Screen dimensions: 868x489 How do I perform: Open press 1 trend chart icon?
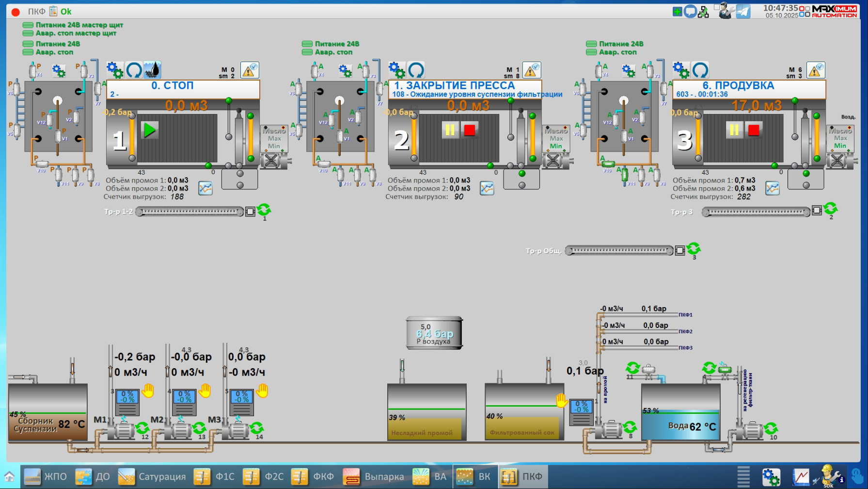pyautogui.click(x=205, y=188)
